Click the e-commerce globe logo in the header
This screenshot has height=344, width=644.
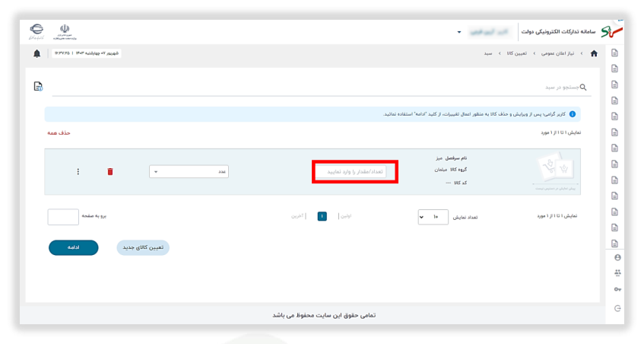(36, 32)
